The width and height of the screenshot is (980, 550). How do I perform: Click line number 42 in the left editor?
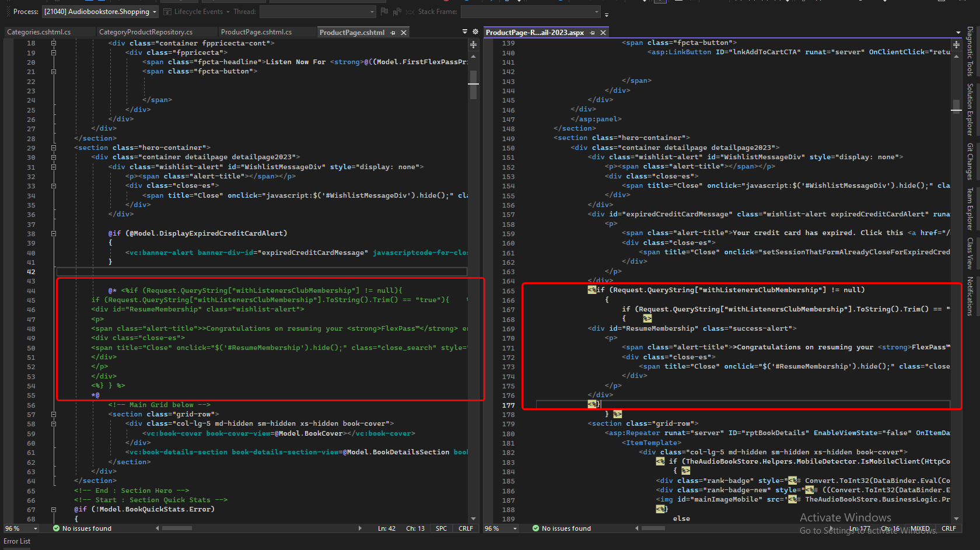(x=31, y=272)
